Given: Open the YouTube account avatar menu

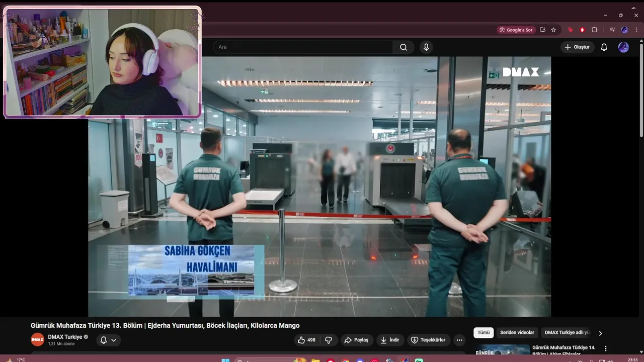Looking at the screenshot, I should 623,47.
